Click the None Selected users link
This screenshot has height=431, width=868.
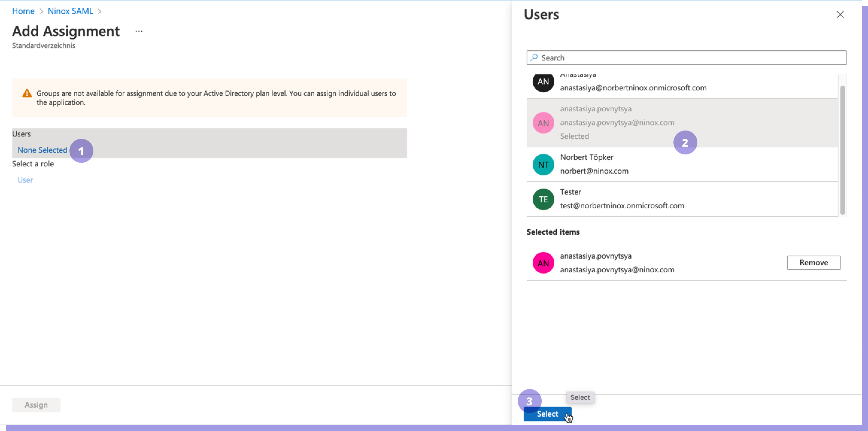pos(43,150)
